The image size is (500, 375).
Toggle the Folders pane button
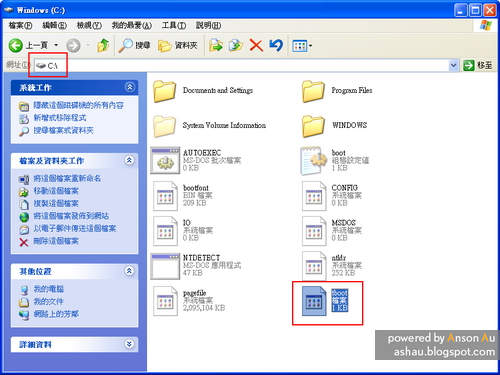(x=178, y=45)
